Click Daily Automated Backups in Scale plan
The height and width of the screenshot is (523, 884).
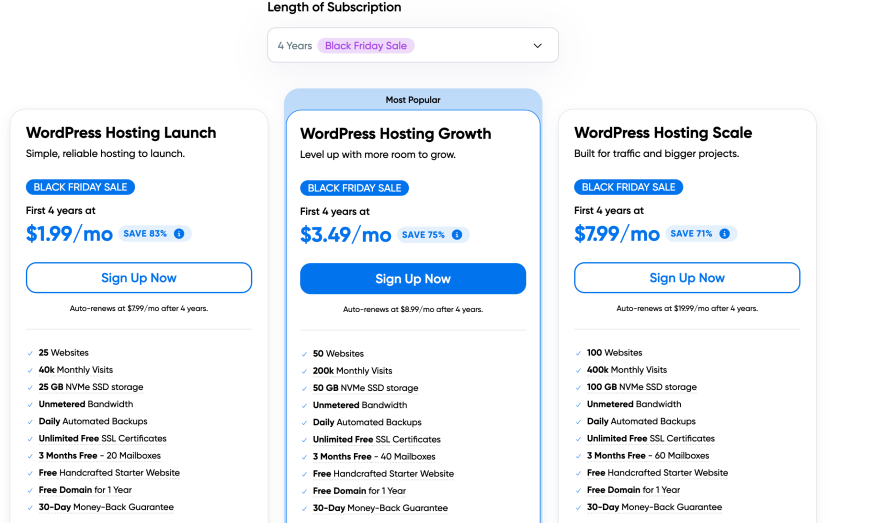(x=641, y=422)
